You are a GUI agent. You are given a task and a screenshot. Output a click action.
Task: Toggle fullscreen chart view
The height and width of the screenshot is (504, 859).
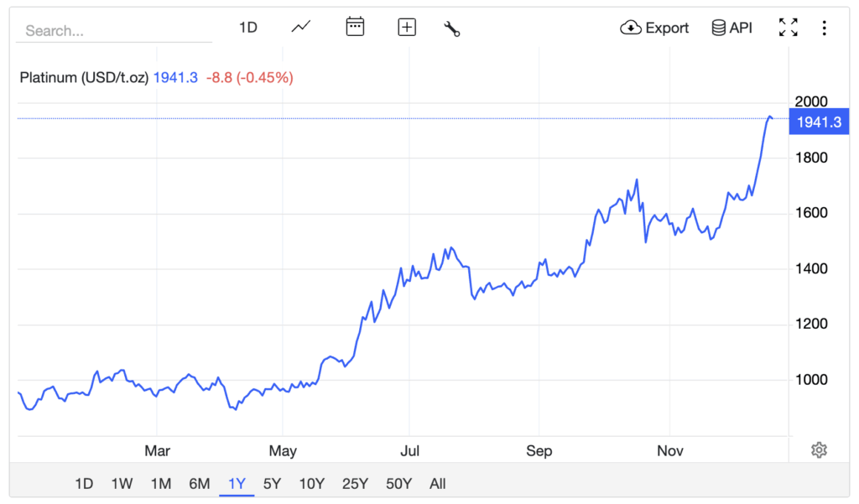[x=788, y=28]
